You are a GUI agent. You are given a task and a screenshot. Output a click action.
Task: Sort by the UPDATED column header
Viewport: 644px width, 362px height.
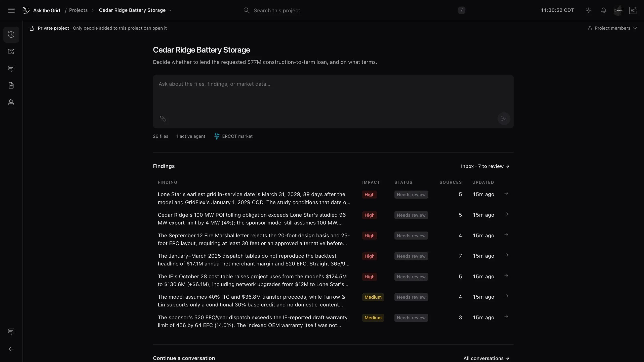click(x=483, y=182)
